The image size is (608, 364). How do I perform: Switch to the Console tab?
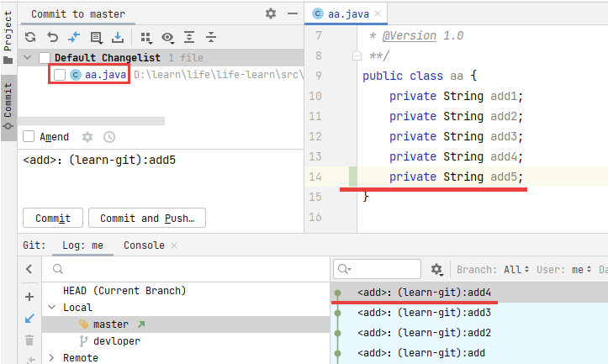click(x=144, y=245)
